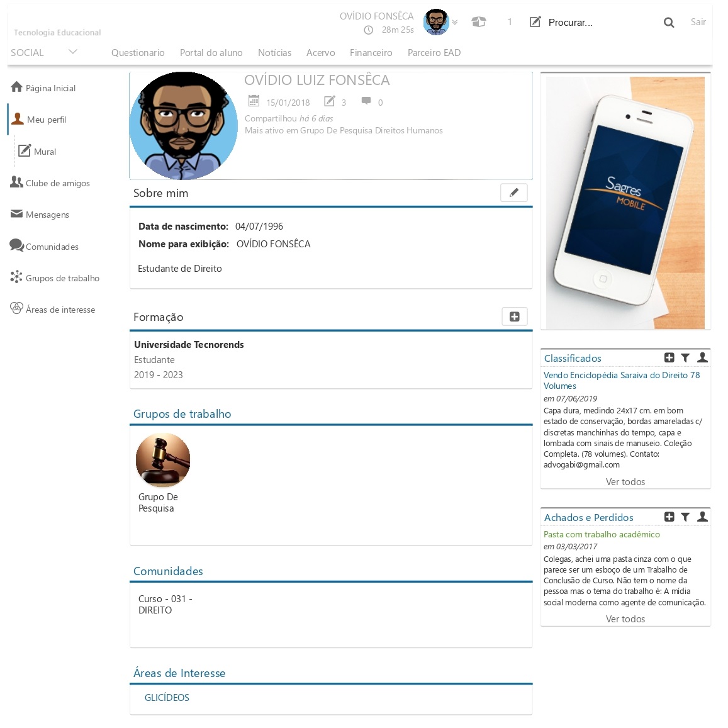Open the box icon in the top bar
Viewport: 728px width, 728px height.
[479, 22]
